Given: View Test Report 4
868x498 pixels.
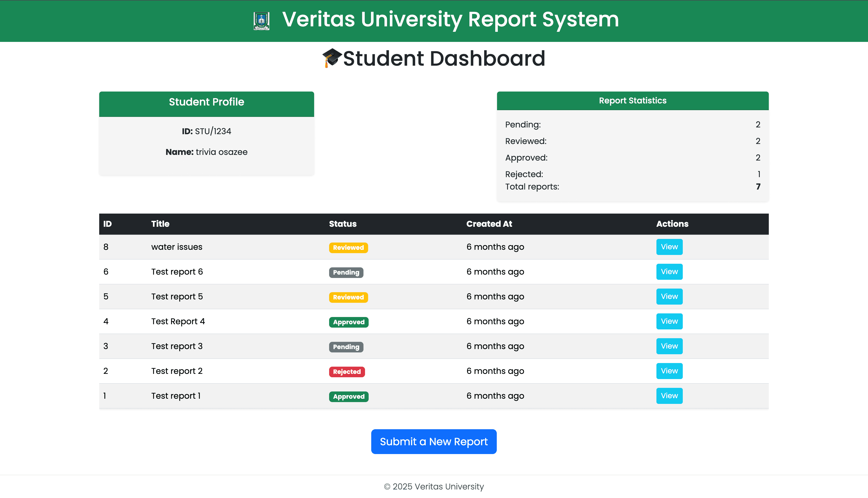Looking at the screenshot, I should click(669, 321).
